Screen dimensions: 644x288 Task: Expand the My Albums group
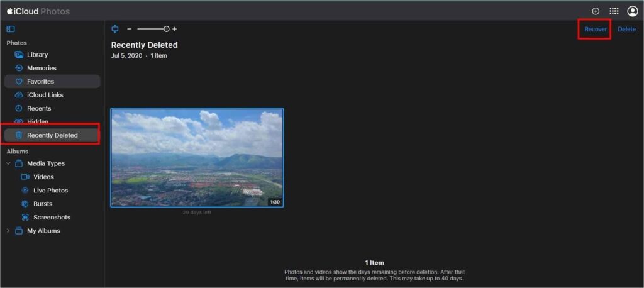click(x=8, y=231)
